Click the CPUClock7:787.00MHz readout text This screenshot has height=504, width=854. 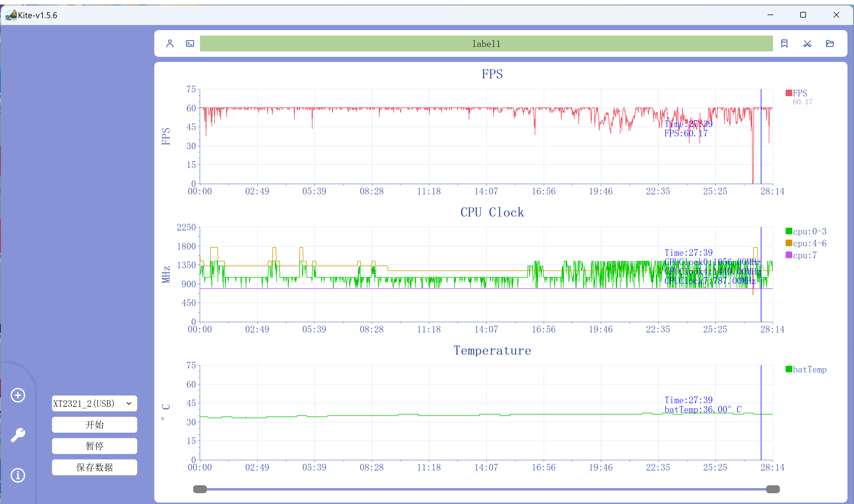pos(710,281)
